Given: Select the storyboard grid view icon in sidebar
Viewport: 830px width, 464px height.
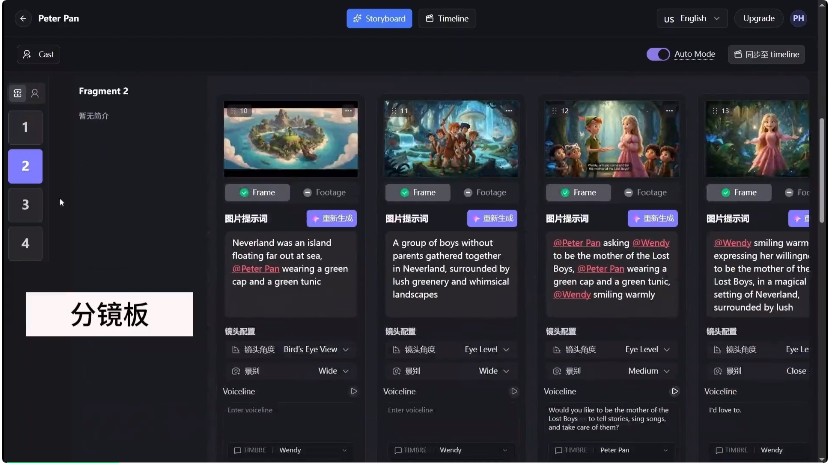Looking at the screenshot, I should pyautogui.click(x=17, y=93).
